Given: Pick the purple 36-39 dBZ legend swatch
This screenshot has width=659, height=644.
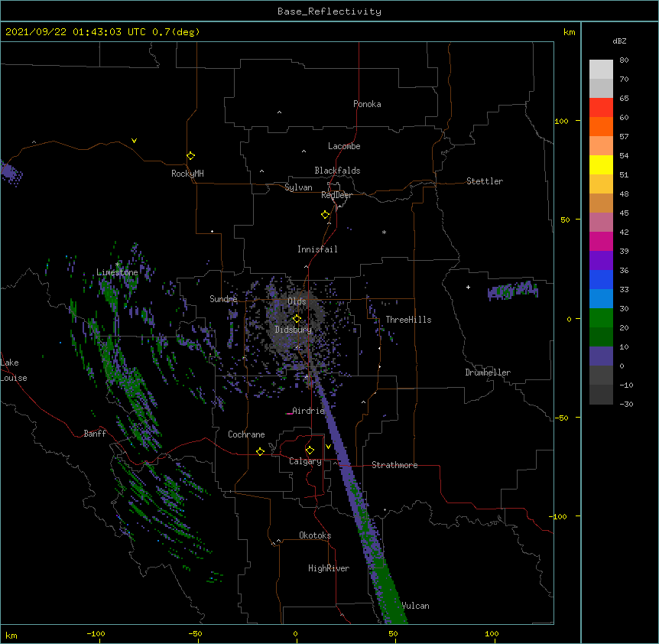Looking at the screenshot, I should tap(601, 261).
